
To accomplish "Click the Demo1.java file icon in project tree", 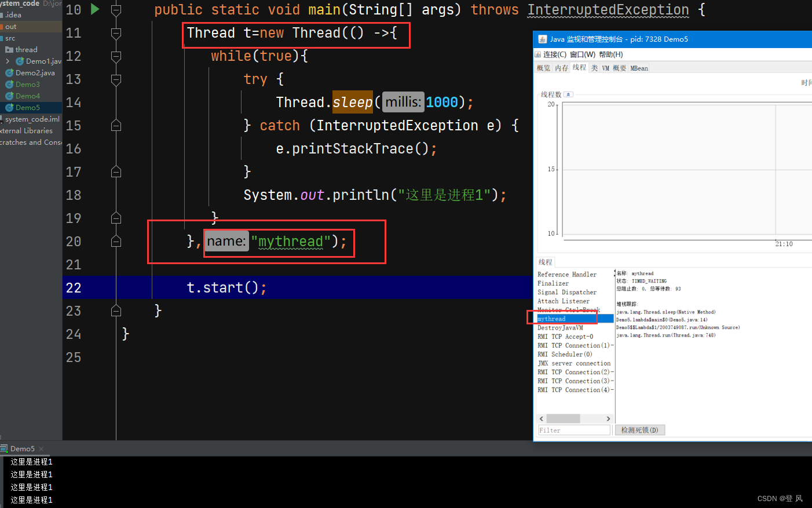I will click(20, 61).
